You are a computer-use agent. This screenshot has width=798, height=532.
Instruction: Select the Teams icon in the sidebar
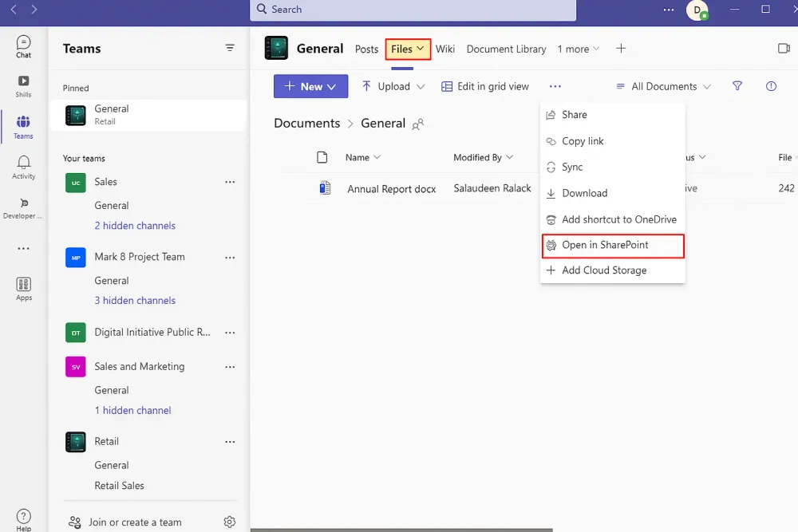[23, 124]
